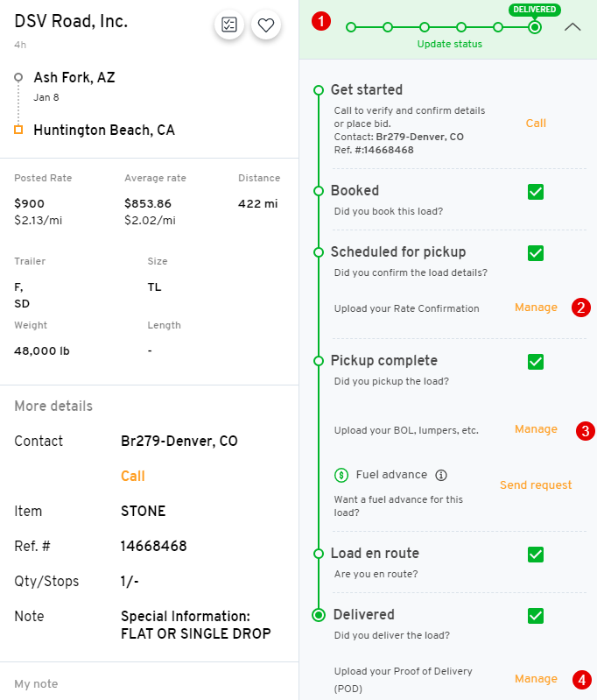
Task: Uncheck the Booked checkbox
Action: click(536, 192)
